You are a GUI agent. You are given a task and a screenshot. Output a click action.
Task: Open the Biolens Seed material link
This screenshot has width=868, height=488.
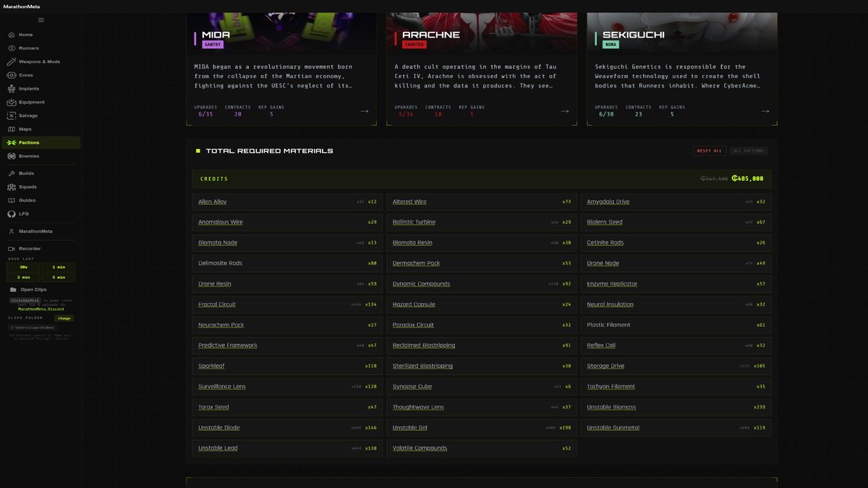(x=605, y=222)
